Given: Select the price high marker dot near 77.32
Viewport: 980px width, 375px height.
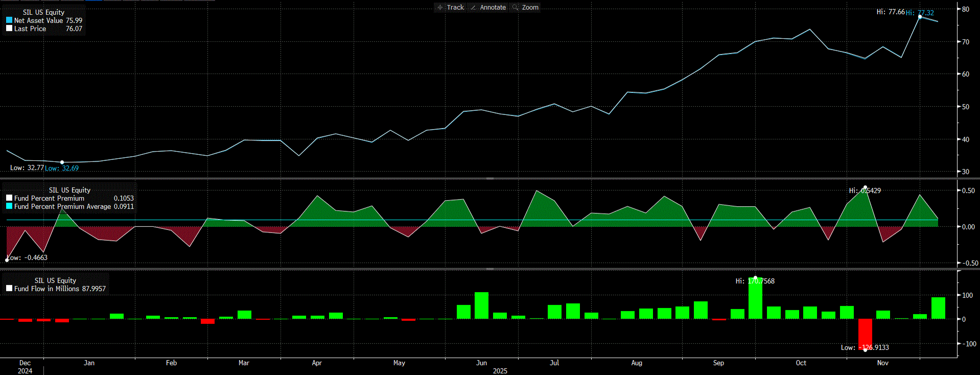Looking at the screenshot, I should (x=920, y=17).
